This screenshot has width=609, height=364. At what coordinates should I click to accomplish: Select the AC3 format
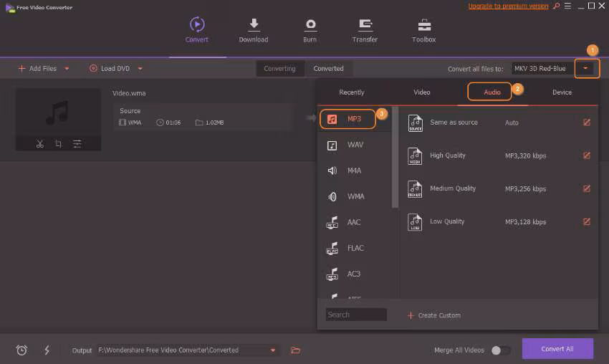355,274
